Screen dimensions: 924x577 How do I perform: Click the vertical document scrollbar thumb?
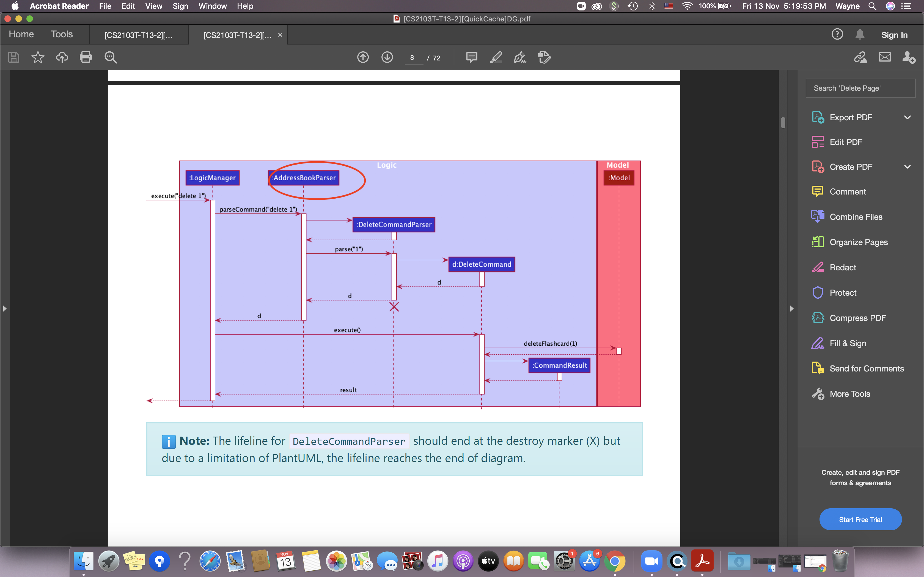coord(783,123)
